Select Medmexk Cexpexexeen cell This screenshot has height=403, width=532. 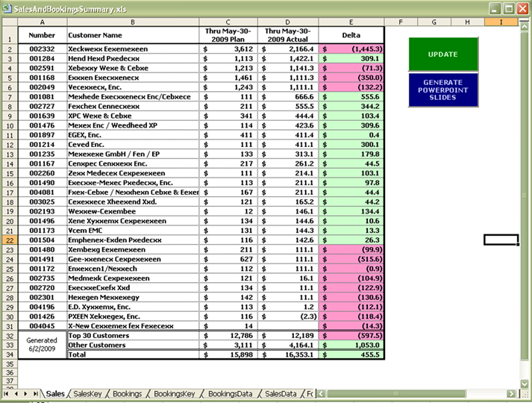coord(133,278)
